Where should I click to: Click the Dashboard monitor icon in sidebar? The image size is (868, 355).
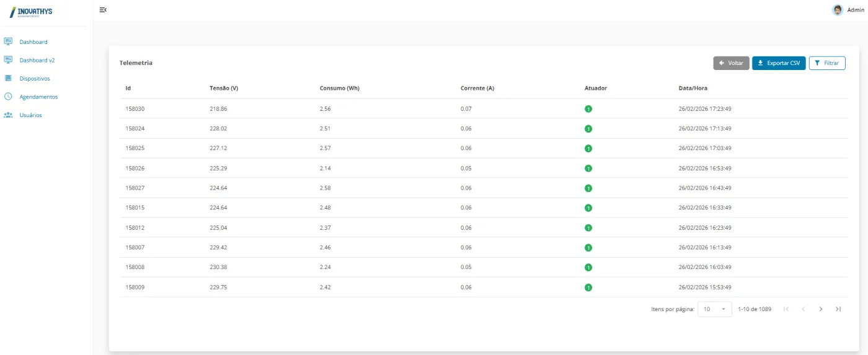click(x=8, y=42)
